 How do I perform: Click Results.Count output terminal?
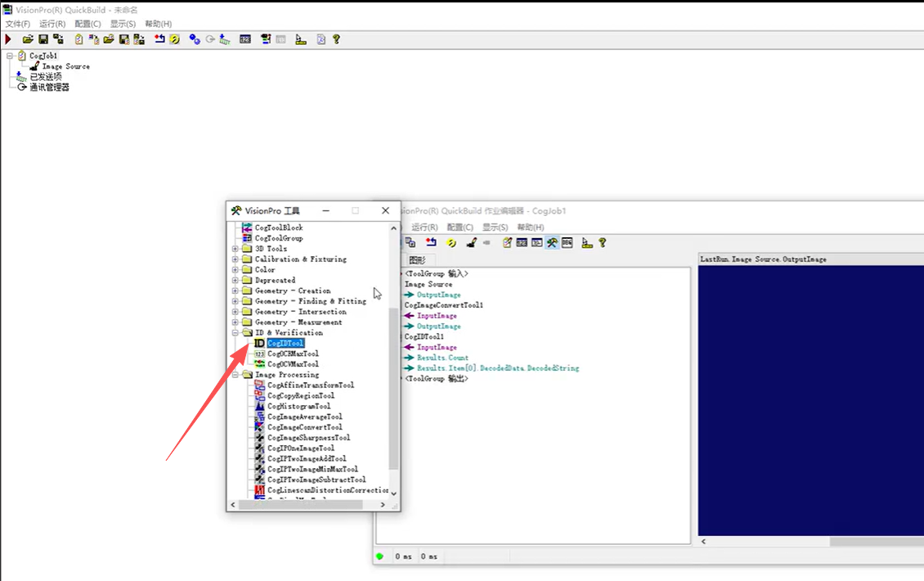click(442, 358)
